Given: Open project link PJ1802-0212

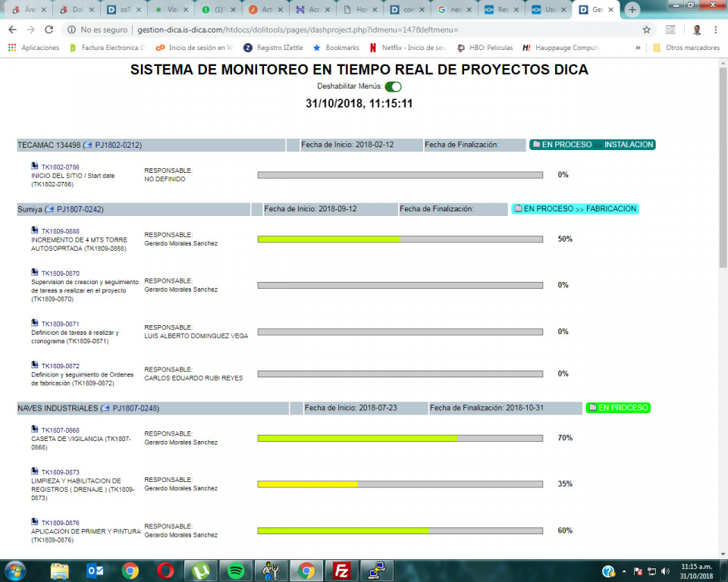Looking at the screenshot, I should pos(117,145).
